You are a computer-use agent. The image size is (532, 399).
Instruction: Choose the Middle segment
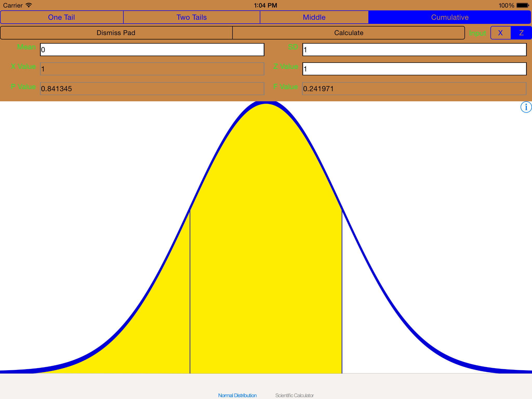(314, 17)
